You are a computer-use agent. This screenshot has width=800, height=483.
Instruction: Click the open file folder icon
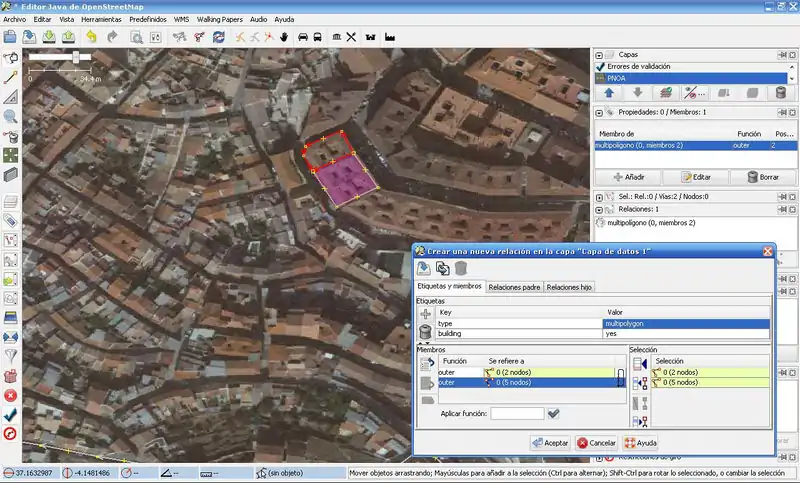tap(11, 37)
